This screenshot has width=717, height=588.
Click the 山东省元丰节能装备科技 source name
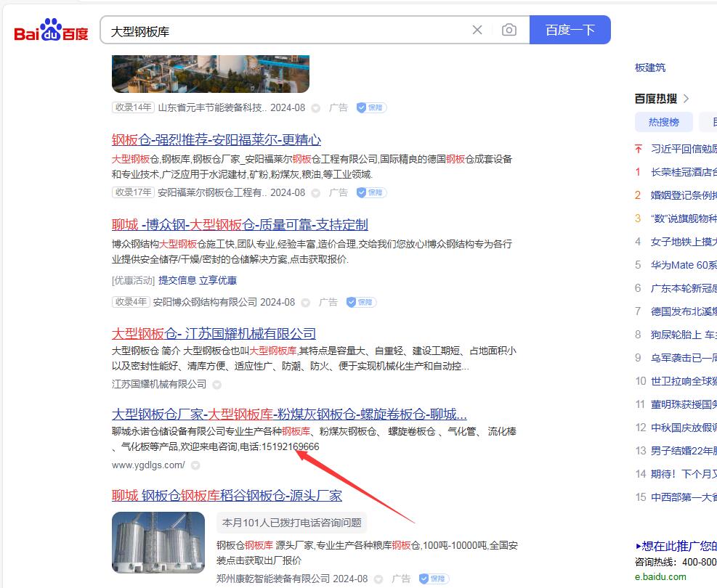click(x=212, y=108)
